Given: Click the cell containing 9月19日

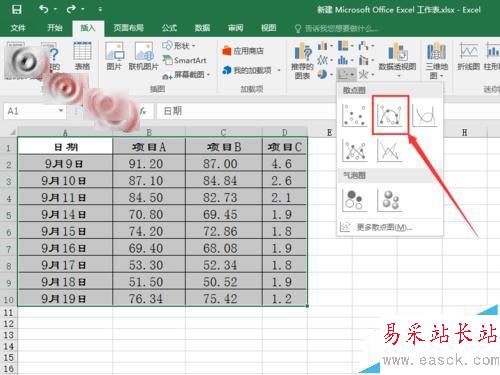Looking at the screenshot, I should 65,299.
